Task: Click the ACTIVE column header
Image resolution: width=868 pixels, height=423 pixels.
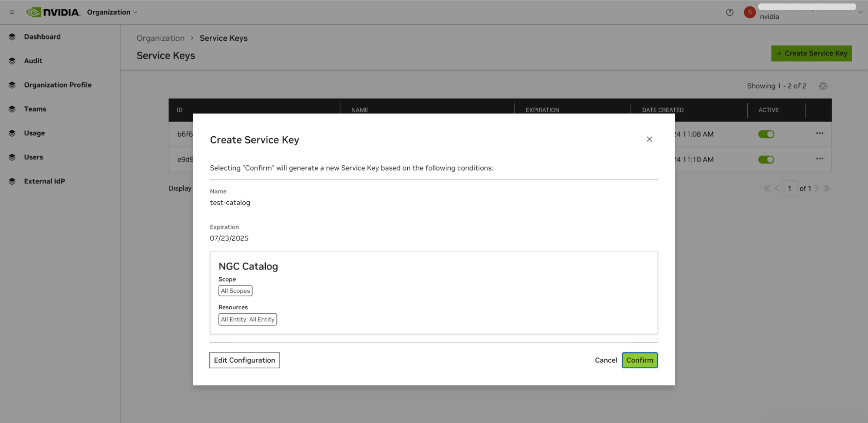Action: pos(768,110)
